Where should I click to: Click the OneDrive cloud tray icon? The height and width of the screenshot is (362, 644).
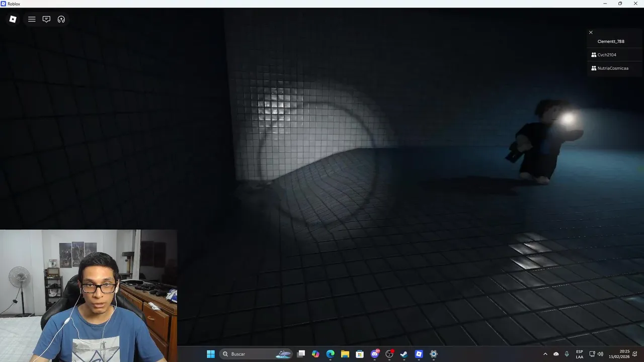point(556,354)
